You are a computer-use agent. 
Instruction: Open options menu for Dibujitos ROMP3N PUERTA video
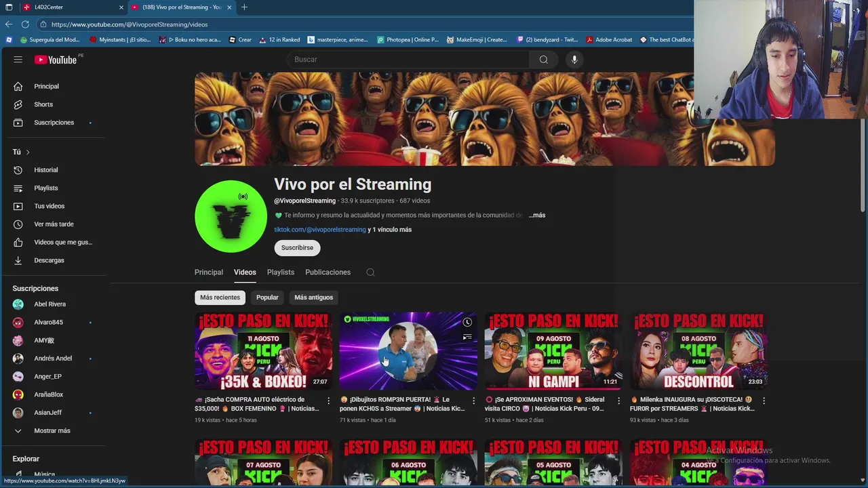474,401
